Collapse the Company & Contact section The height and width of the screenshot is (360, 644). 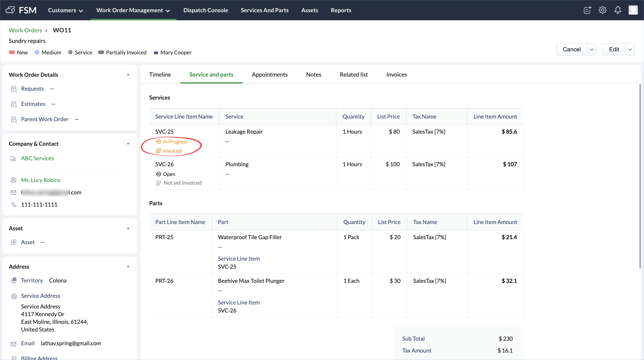(128, 144)
